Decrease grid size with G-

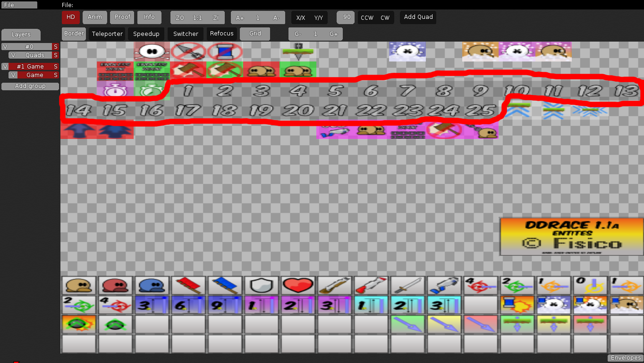coord(298,35)
